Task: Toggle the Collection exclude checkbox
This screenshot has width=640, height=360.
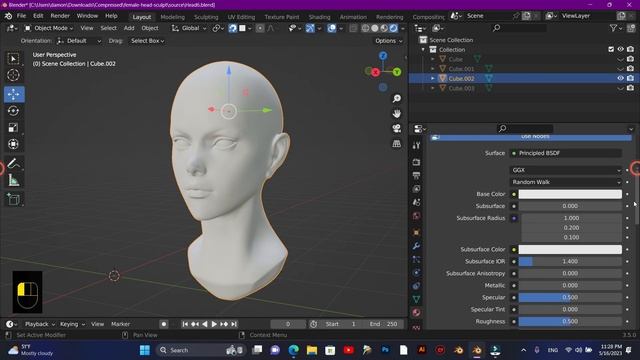Action: click(x=611, y=49)
